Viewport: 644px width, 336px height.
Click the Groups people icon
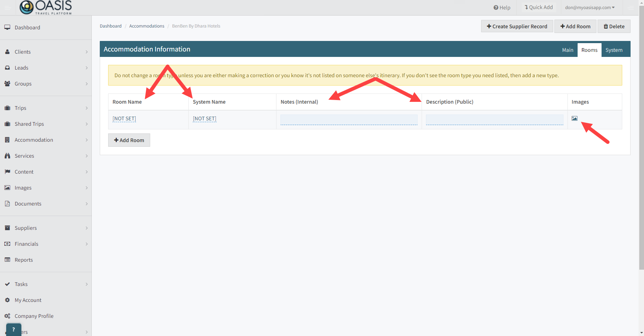point(7,84)
